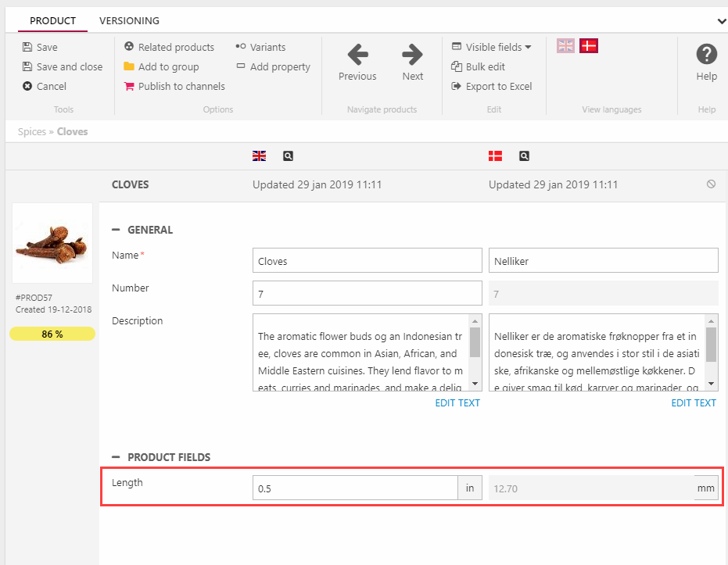This screenshot has width=728, height=565.
Task: Switch to the Versioning tab
Action: (129, 20)
